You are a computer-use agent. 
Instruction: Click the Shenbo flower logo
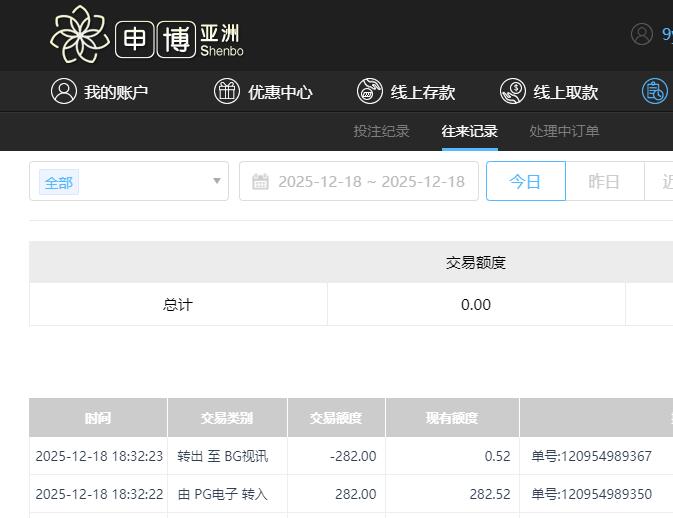point(80,34)
